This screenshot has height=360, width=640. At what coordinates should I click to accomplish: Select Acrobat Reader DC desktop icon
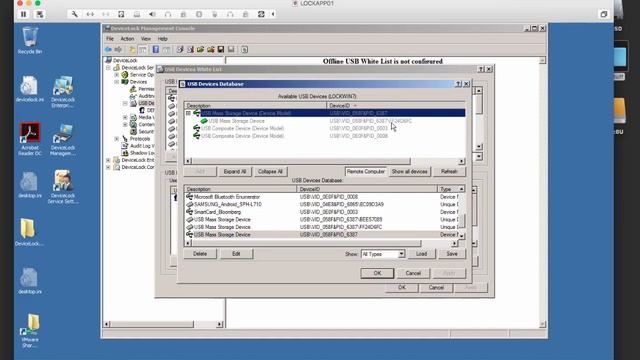[30, 139]
